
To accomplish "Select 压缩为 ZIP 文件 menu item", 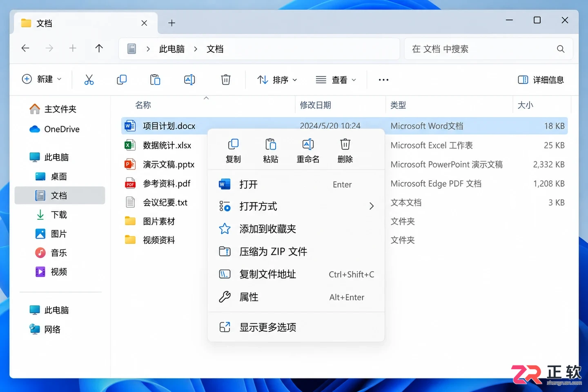I will tap(296, 252).
